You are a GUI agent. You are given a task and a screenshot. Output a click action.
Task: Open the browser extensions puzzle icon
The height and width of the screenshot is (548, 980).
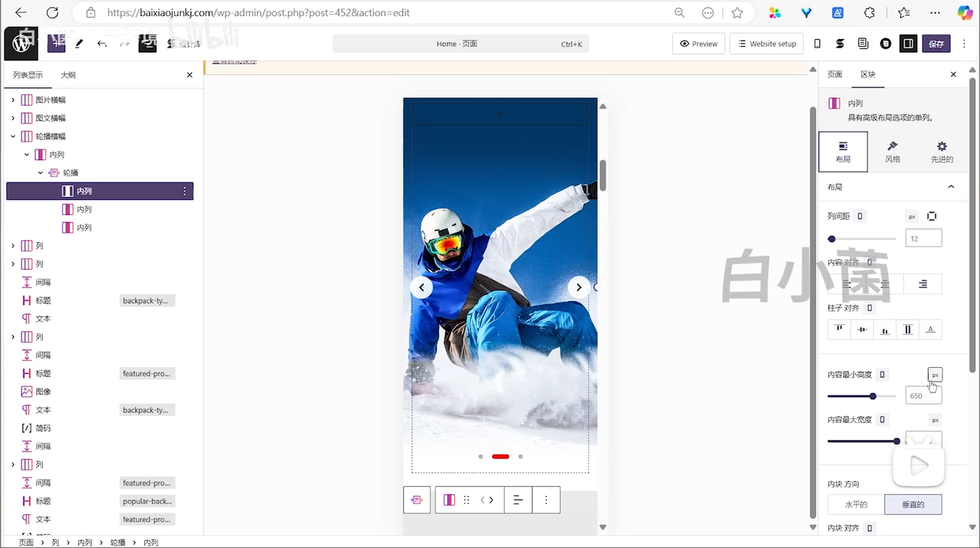click(x=869, y=13)
